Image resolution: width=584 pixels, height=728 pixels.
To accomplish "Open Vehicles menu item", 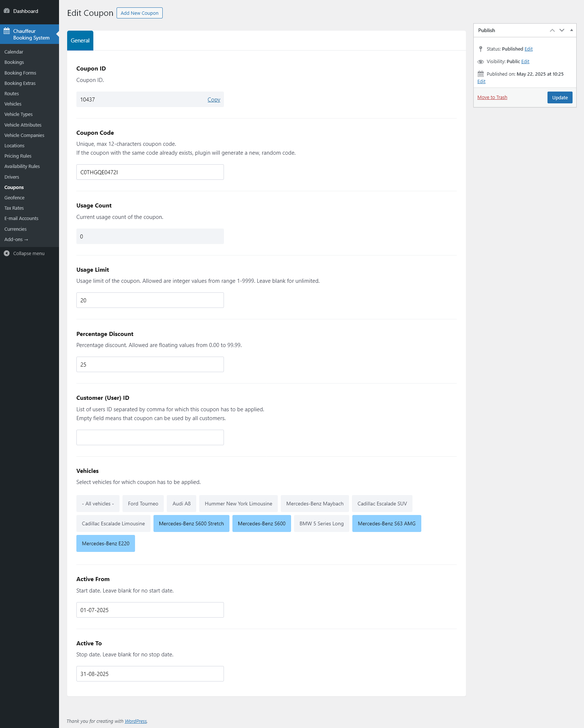I will click(x=13, y=104).
